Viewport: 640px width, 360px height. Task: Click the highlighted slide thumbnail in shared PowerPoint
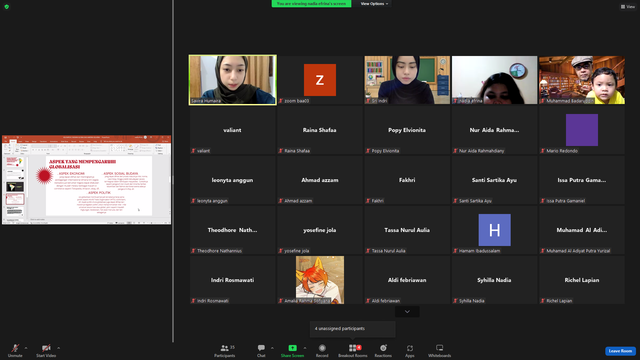pyautogui.click(x=15, y=199)
